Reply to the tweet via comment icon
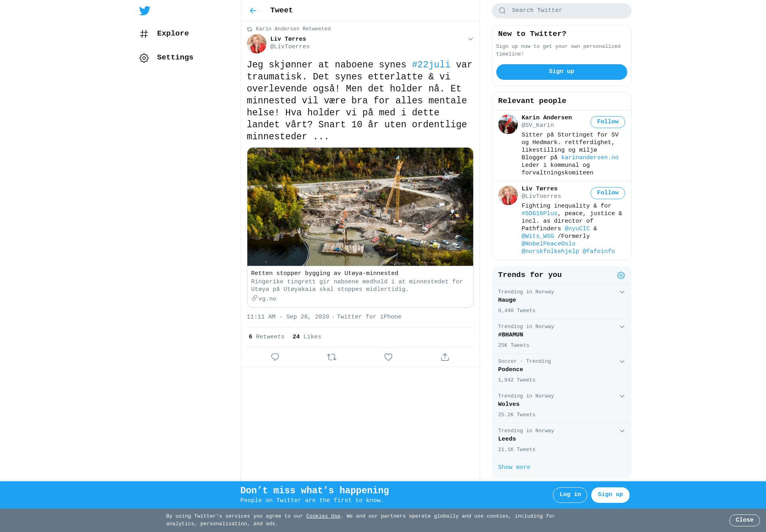 [275, 357]
